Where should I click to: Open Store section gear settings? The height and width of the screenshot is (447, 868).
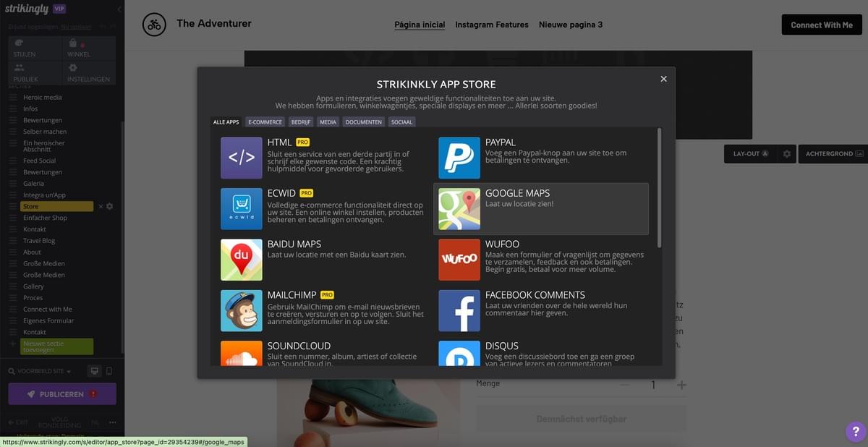(110, 207)
